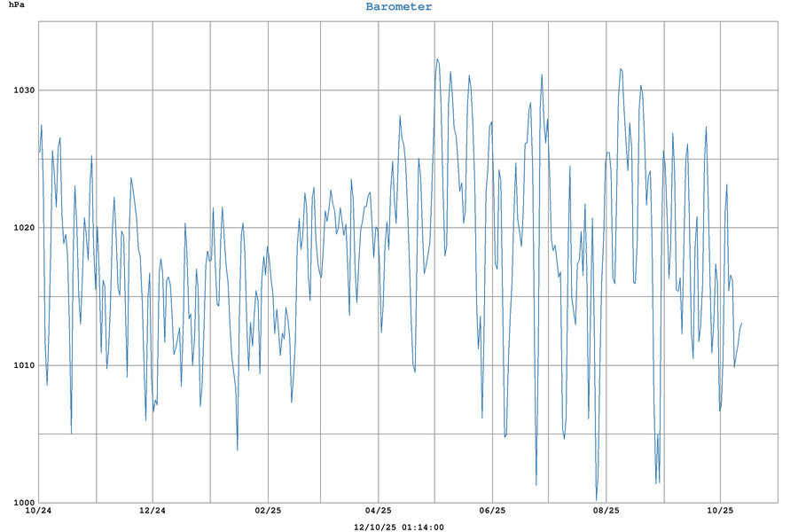Click the 12/10/25 01:14:00 timestamp
This screenshot has width=798, height=532.
(399, 527)
